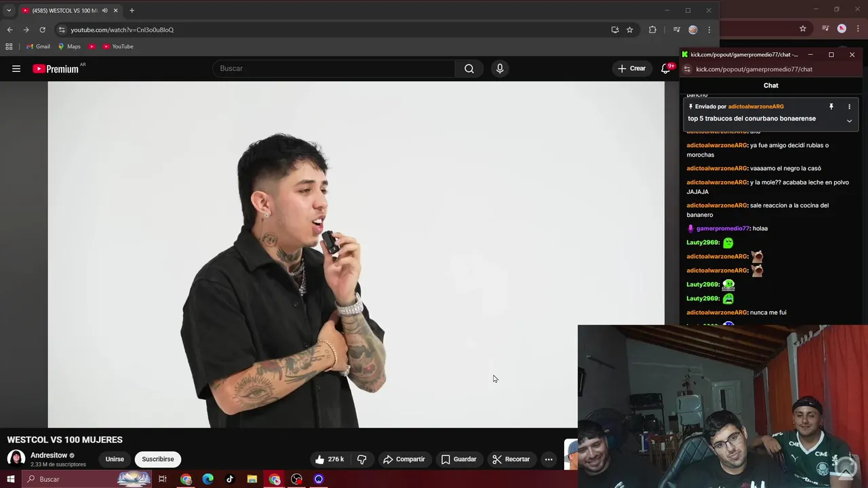Expand the tab search dropdown arrow
The height and width of the screenshot is (488, 868).
(x=9, y=11)
